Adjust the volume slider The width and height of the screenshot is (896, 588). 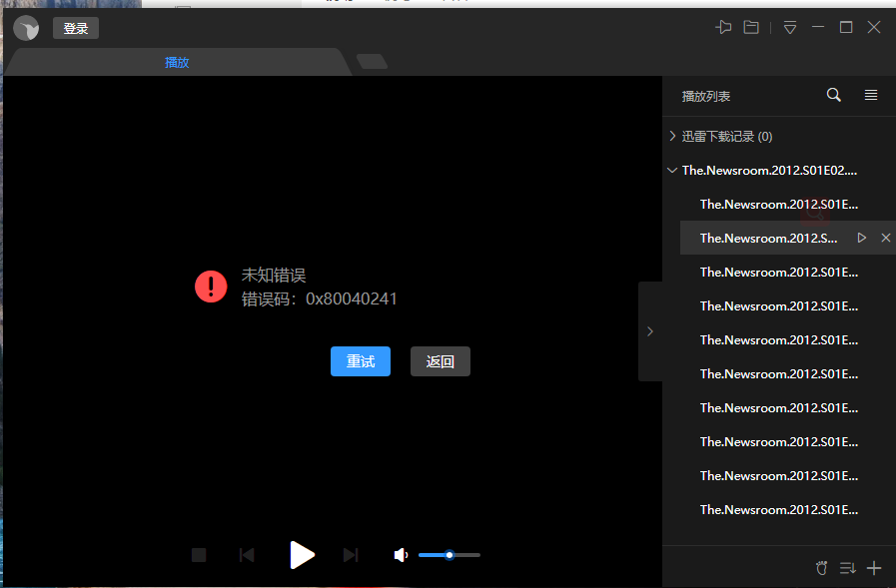coord(449,554)
